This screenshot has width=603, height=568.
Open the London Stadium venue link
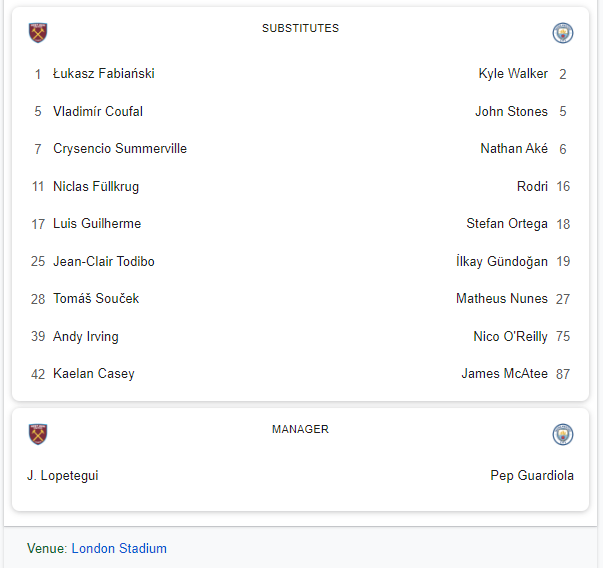coord(119,548)
